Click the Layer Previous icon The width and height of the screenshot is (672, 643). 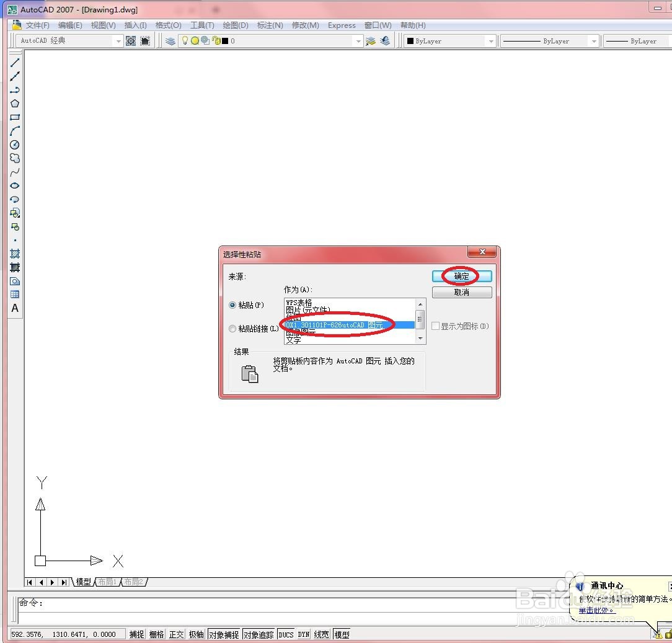pyautogui.click(x=385, y=41)
